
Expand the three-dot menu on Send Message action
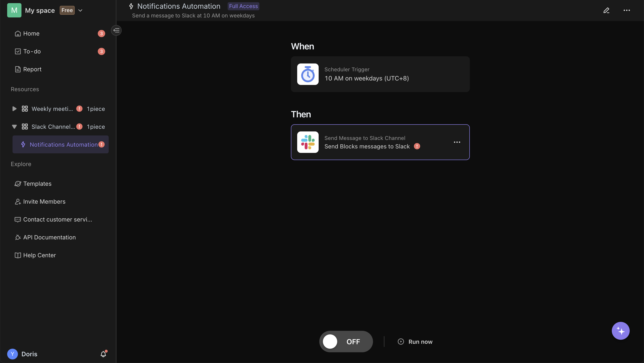click(x=457, y=142)
